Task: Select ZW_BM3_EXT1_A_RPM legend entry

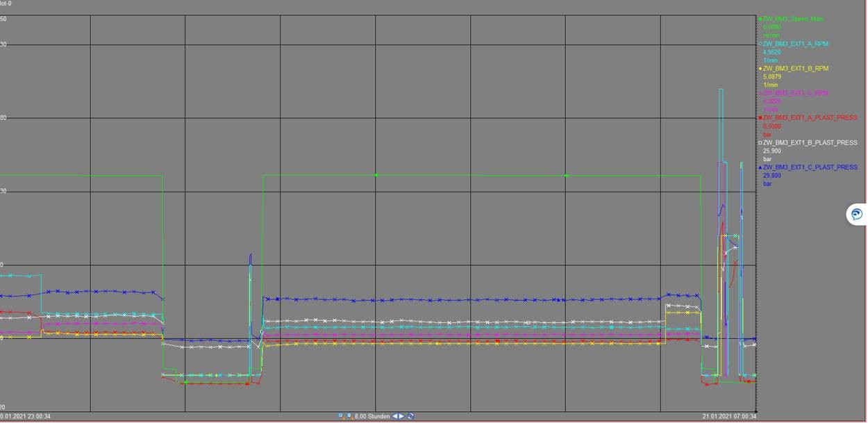Action: [x=795, y=44]
